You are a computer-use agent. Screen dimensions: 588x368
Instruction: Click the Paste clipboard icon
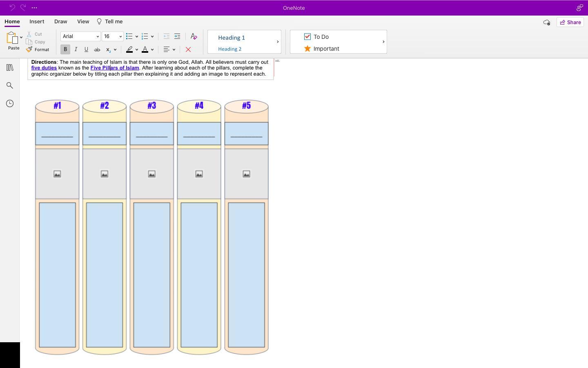click(x=12, y=38)
